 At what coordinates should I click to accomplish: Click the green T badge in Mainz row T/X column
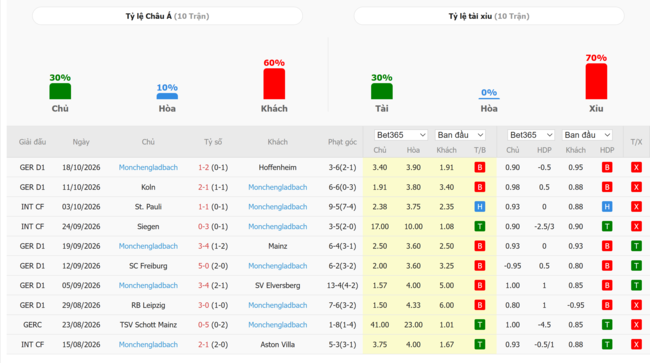[x=636, y=246]
